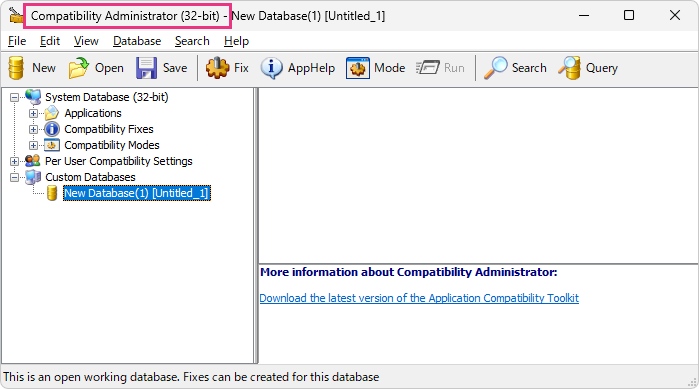Image resolution: width=699 pixels, height=389 pixels.
Task: Click the Custom Databases icon in tree
Action: coord(33,177)
